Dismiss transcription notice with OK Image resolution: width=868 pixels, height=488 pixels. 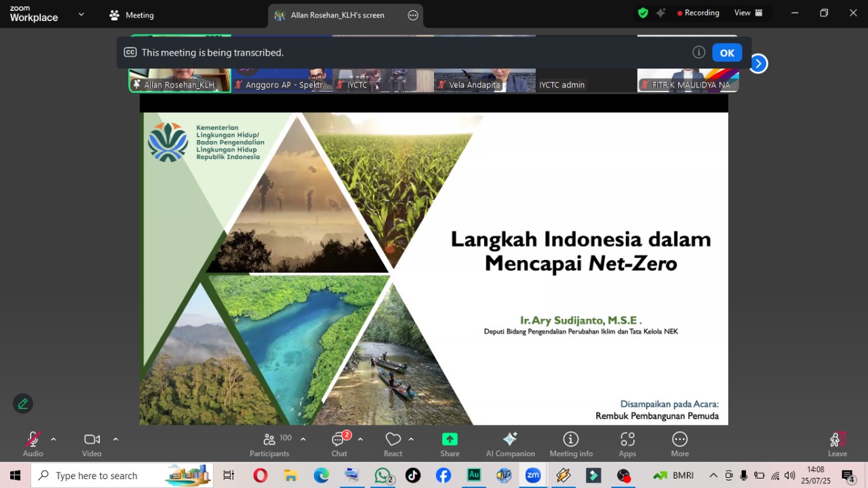click(x=727, y=53)
